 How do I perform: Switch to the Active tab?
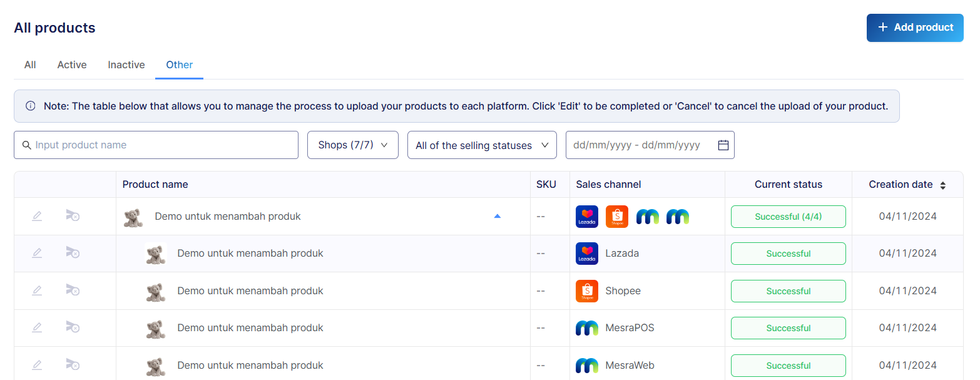click(x=72, y=64)
